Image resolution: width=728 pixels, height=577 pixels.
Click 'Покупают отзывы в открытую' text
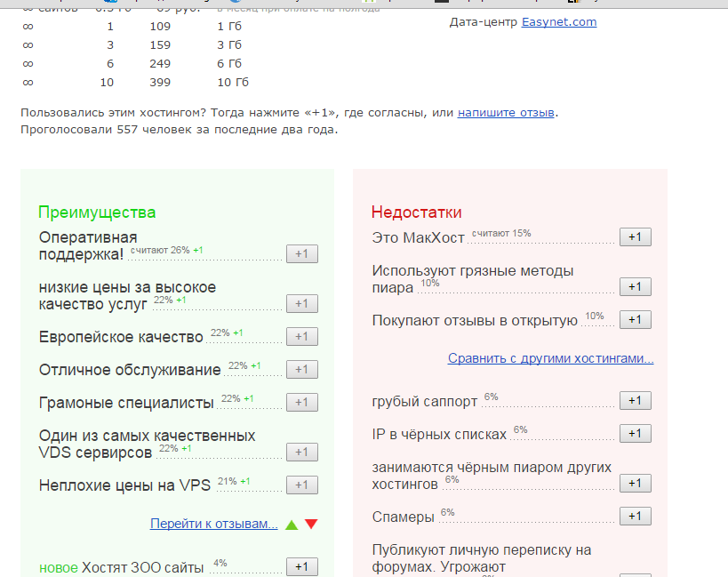(x=475, y=321)
